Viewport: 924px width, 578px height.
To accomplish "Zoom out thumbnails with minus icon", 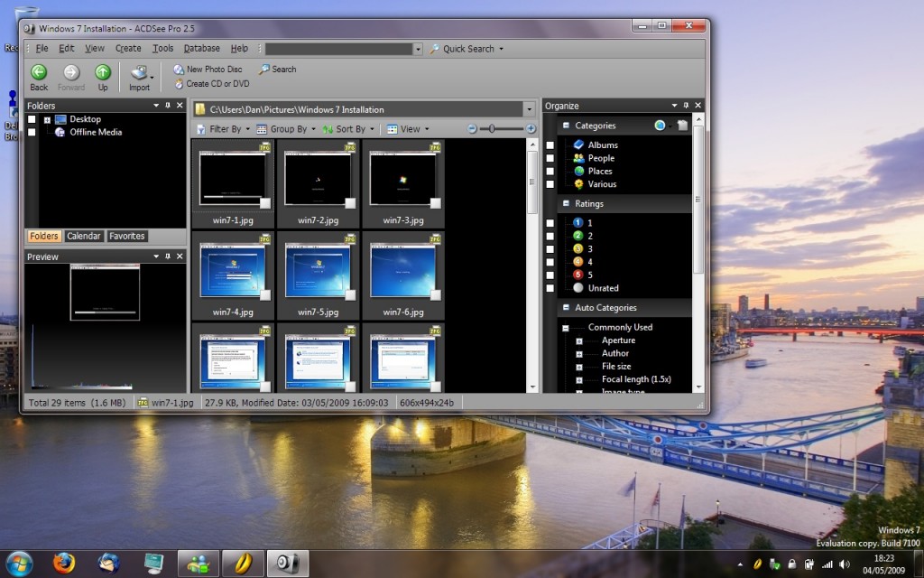I will pyautogui.click(x=471, y=128).
